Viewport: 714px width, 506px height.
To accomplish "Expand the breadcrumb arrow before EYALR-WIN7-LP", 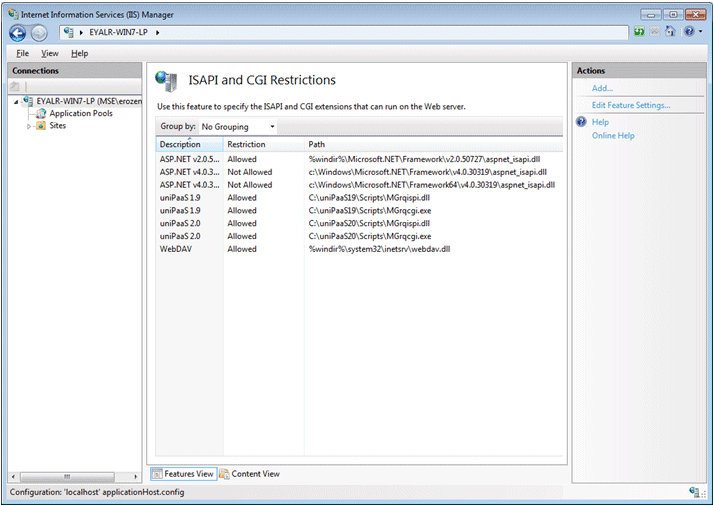I will coord(81,32).
